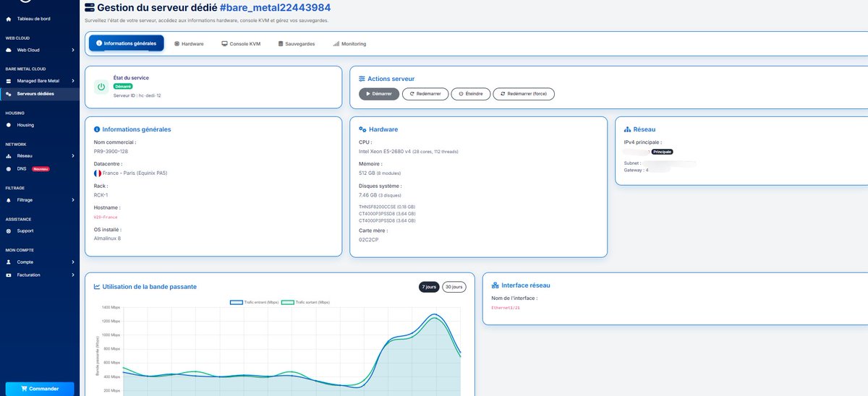Click the Actions serveur sliders icon
This screenshot has width=868, height=396.
(362, 78)
